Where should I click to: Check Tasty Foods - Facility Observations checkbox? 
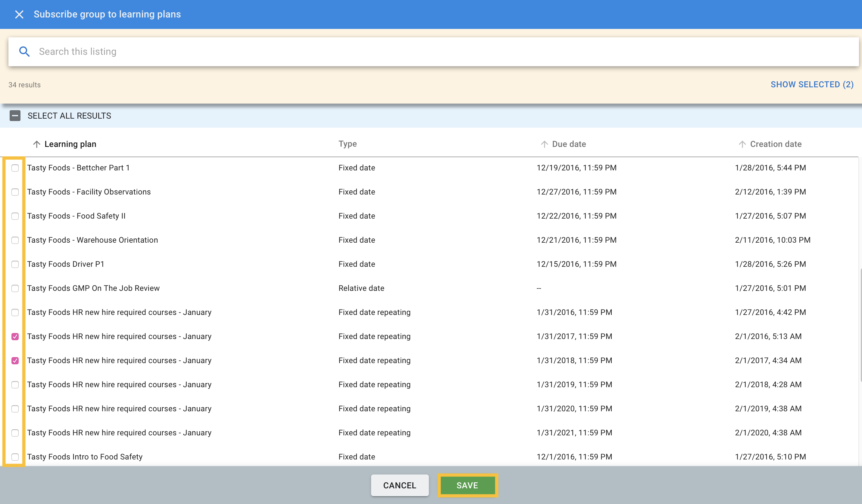[x=15, y=192]
